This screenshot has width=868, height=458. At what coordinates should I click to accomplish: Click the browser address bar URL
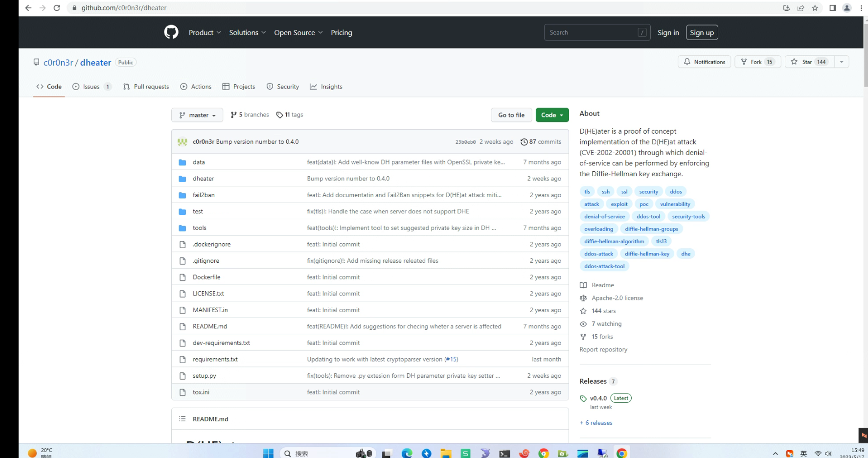point(124,8)
